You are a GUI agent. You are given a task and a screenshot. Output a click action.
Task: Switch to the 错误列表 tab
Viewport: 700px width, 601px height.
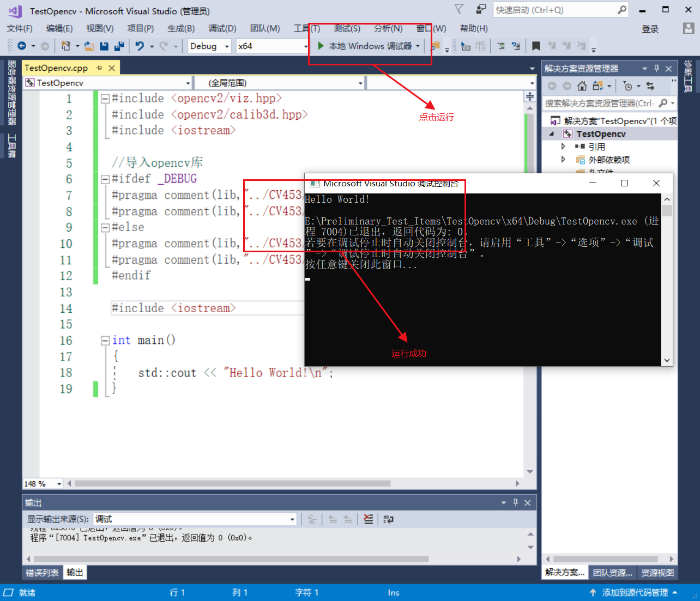(41, 572)
